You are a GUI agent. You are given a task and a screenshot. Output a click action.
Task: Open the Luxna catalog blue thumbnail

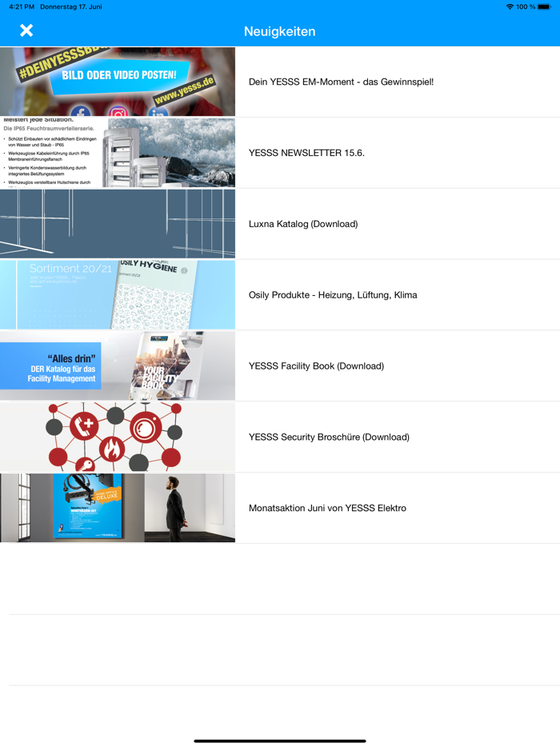coord(118,223)
